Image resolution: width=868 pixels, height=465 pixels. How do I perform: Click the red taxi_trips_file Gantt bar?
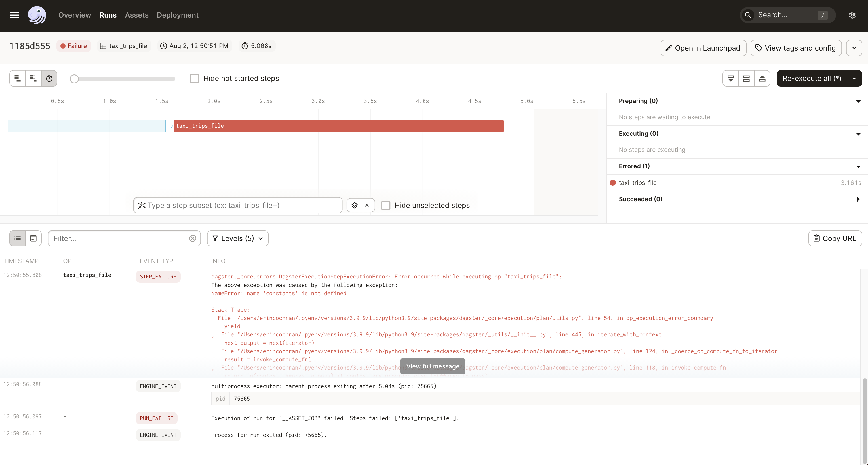tap(339, 126)
